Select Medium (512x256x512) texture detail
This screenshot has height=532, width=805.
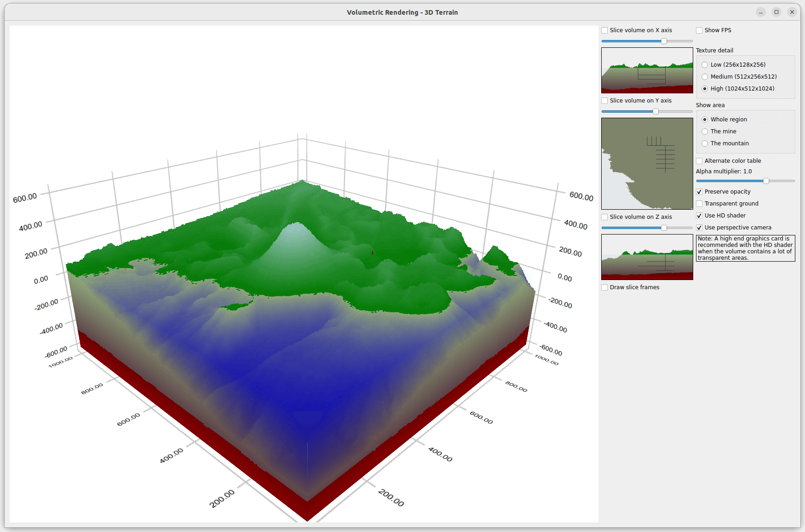705,77
